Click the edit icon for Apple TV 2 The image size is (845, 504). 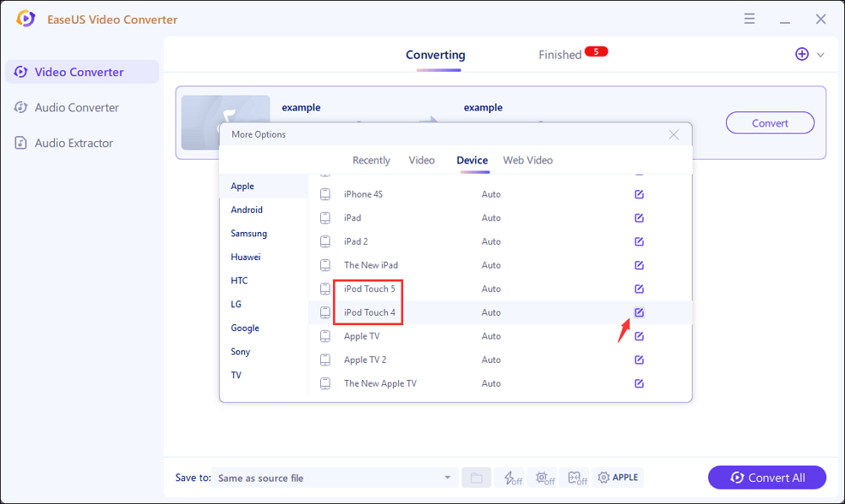click(639, 360)
